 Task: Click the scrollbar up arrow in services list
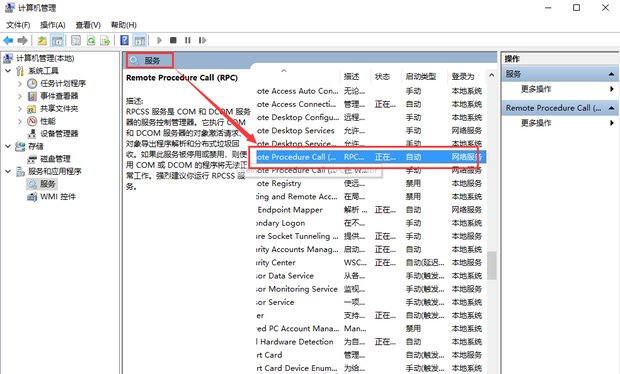[x=491, y=75]
